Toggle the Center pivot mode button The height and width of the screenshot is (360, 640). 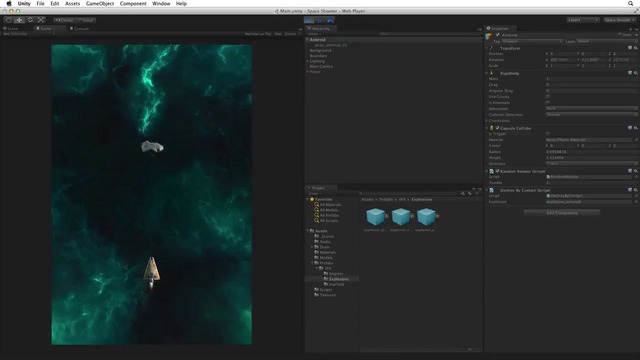pyautogui.click(x=65, y=20)
